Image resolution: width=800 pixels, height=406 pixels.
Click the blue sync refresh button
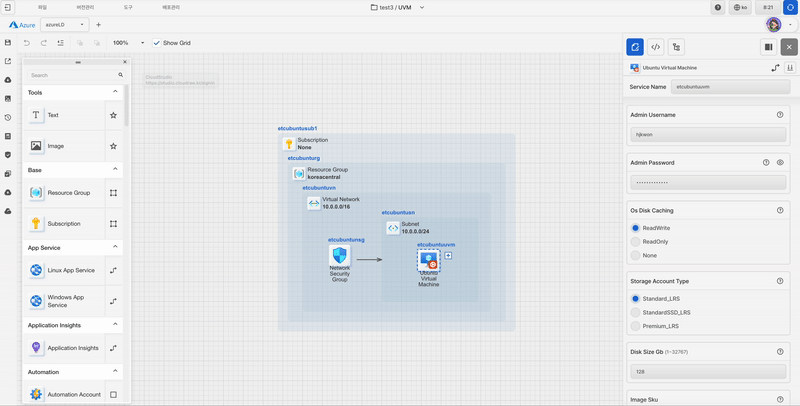pos(790,7)
